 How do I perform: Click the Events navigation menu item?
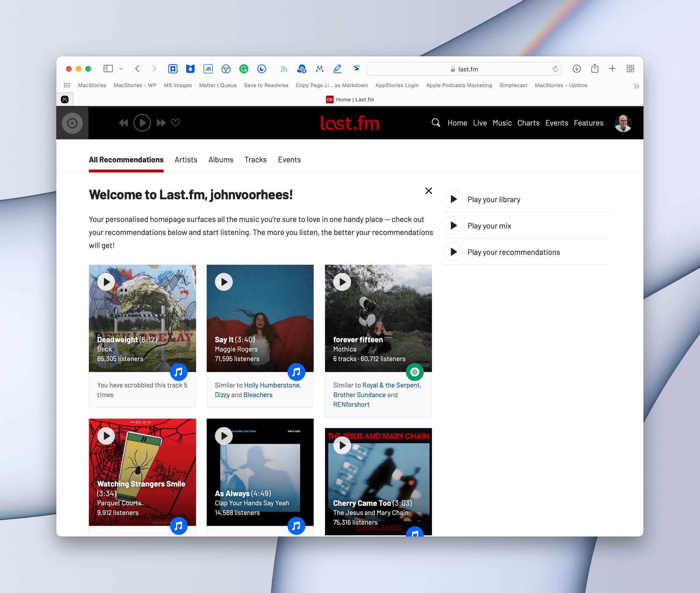point(556,122)
